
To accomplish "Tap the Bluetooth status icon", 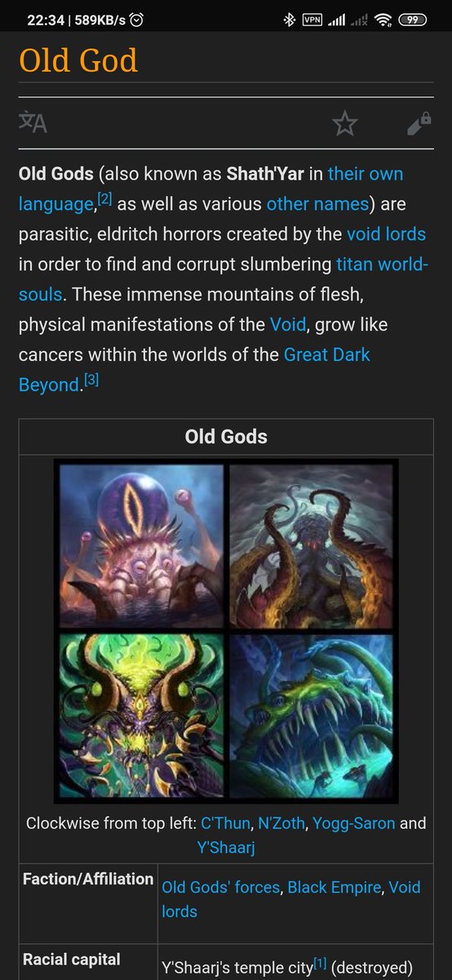I will pos(289,20).
